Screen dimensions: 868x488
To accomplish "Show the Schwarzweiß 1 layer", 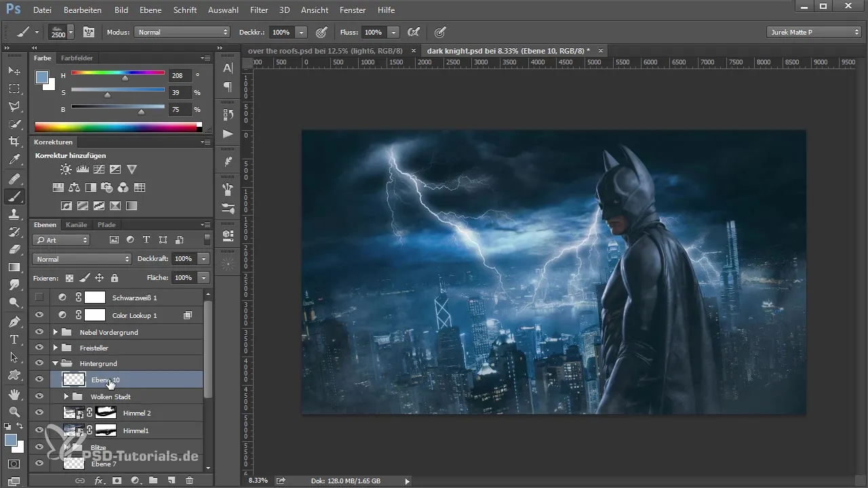I will pyautogui.click(x=39, y=297).
